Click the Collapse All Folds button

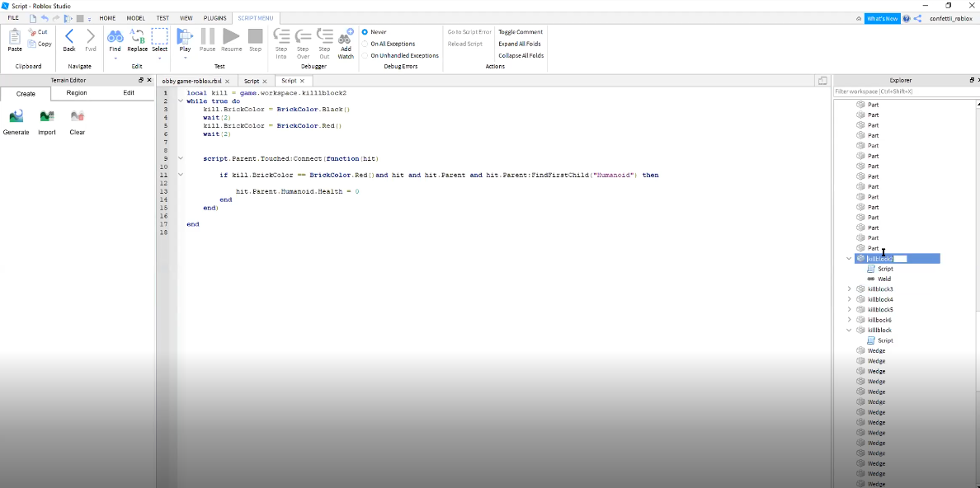coord(521,56)
